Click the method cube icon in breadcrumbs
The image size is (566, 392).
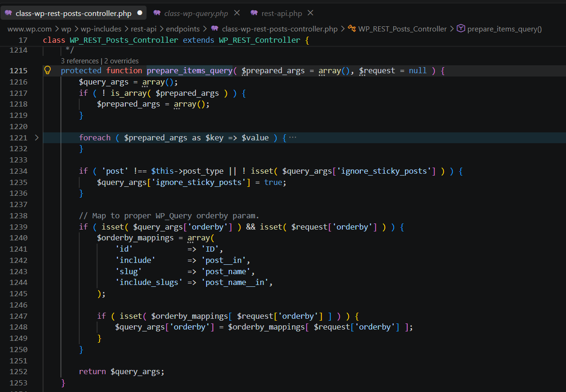tap(461, 29)
